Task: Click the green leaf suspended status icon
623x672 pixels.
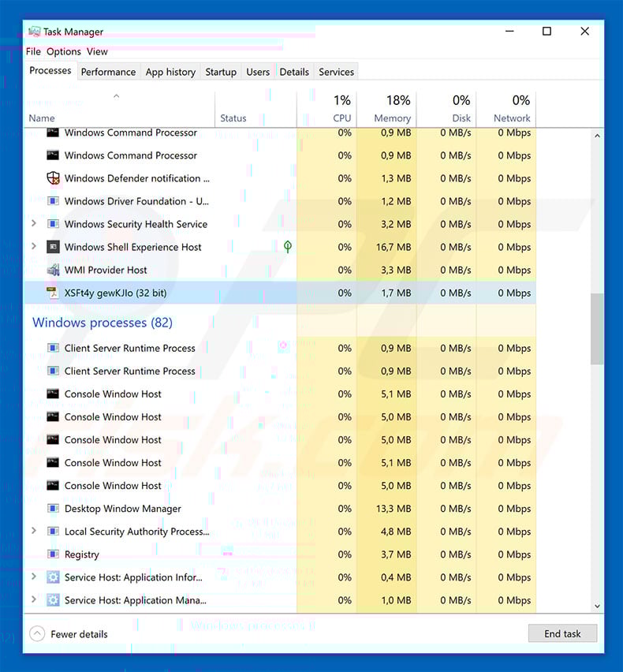Action: 288,246
